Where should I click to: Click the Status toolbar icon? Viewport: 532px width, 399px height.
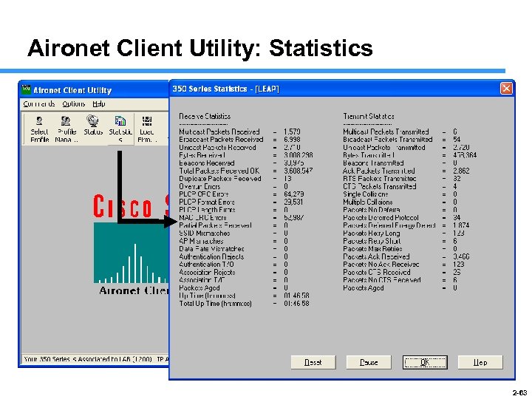93,126
